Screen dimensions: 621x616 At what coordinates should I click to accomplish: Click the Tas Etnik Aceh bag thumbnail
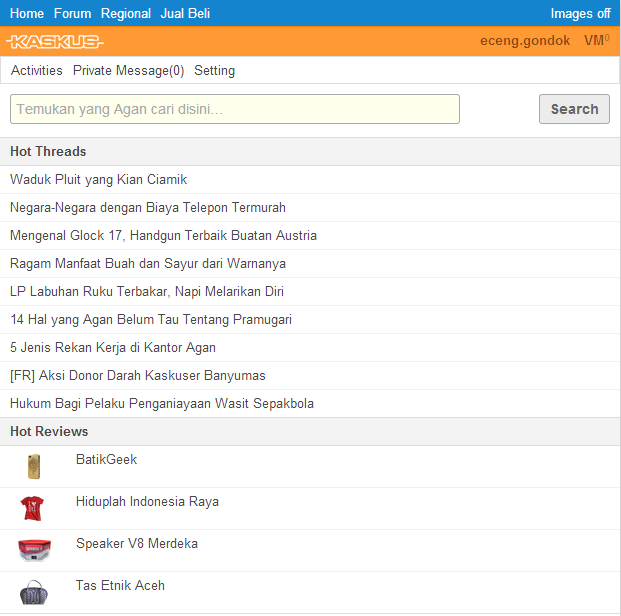(34, 592)
